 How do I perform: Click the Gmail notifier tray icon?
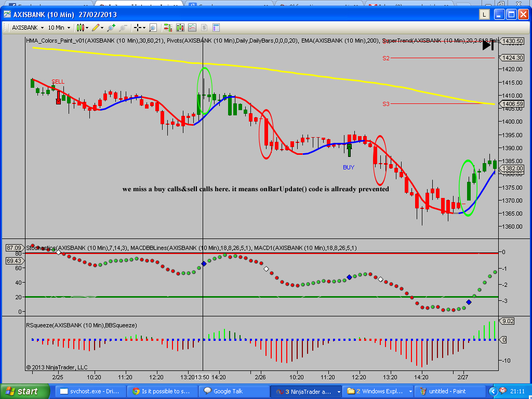pyautogui.click(x=503, y=391)
